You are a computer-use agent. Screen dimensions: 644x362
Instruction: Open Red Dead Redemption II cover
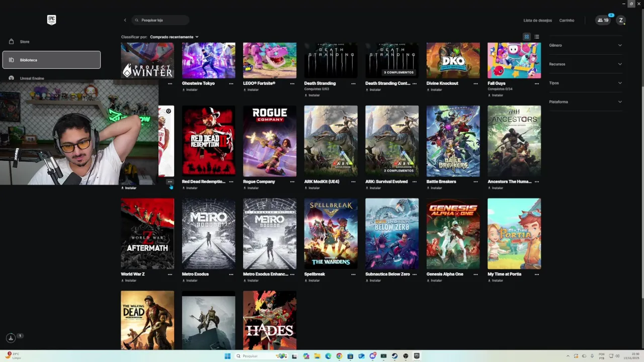point(208,141)
